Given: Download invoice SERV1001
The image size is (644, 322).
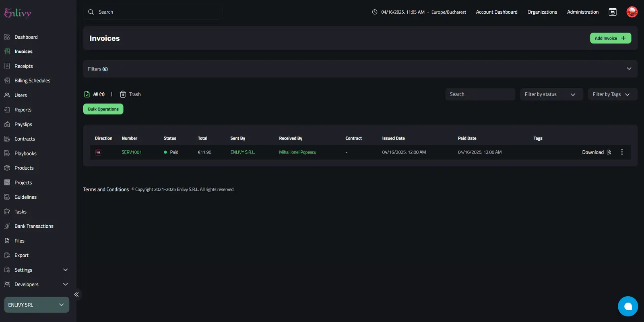Looking at the screenshot, I should click(x=597, y=152).
